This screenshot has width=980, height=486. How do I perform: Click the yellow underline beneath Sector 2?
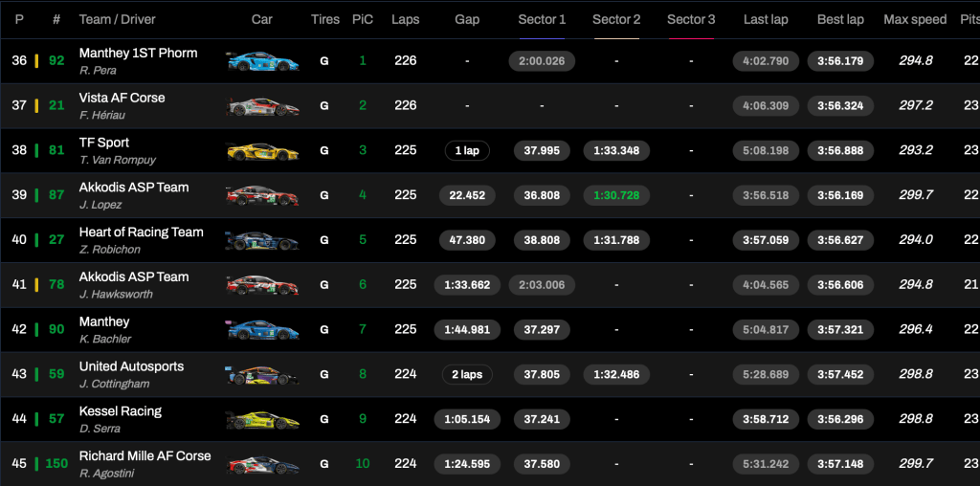[616, 39]
